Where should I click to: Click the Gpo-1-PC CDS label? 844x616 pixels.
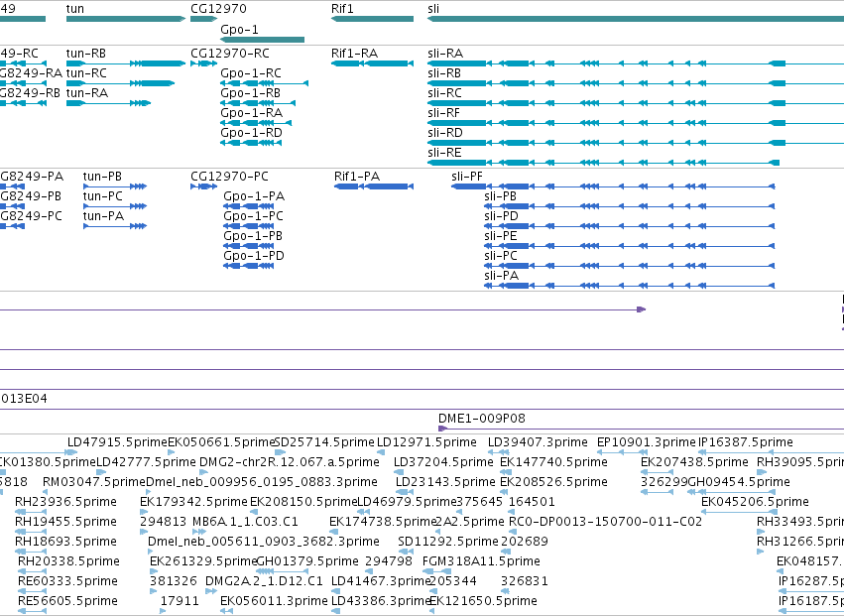point(254,216)
